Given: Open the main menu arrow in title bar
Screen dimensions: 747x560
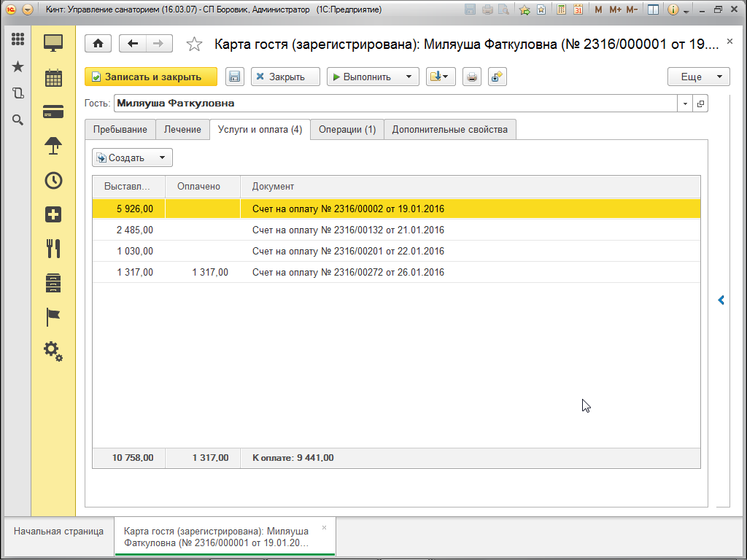Looking at the screenshot, I should coord(28,9).
